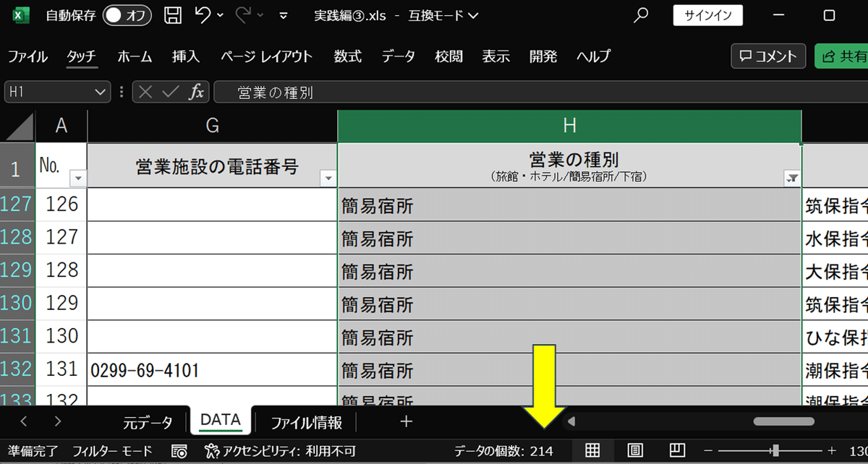
Task: Open the タッチ ribbon tab
Action: tap(81, 56)
